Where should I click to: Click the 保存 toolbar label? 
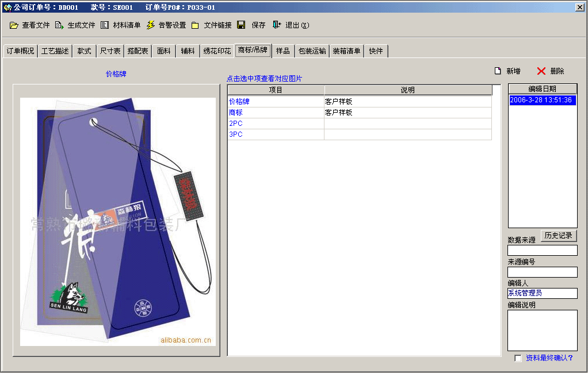click(258, 25)
